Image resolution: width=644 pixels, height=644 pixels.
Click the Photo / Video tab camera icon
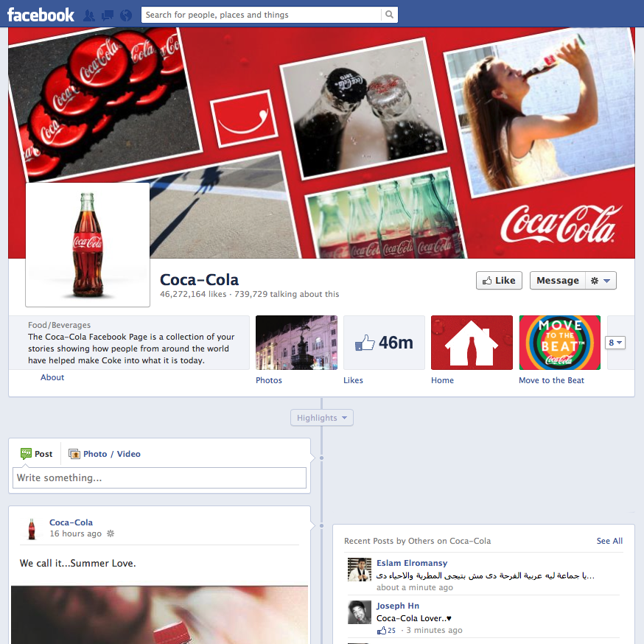pos(74,454)
